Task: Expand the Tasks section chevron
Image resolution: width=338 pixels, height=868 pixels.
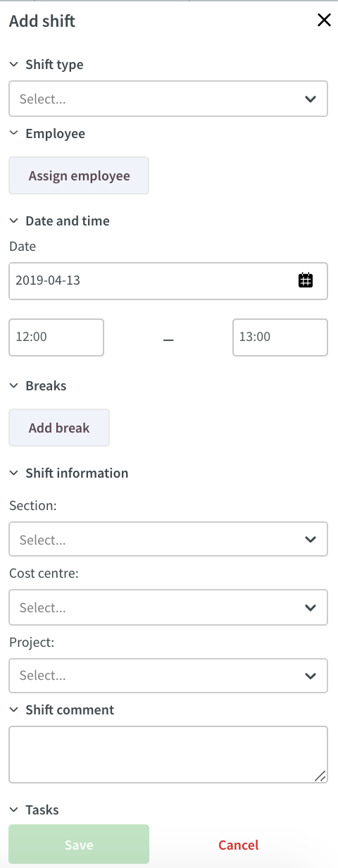Action: pos(13,810)
